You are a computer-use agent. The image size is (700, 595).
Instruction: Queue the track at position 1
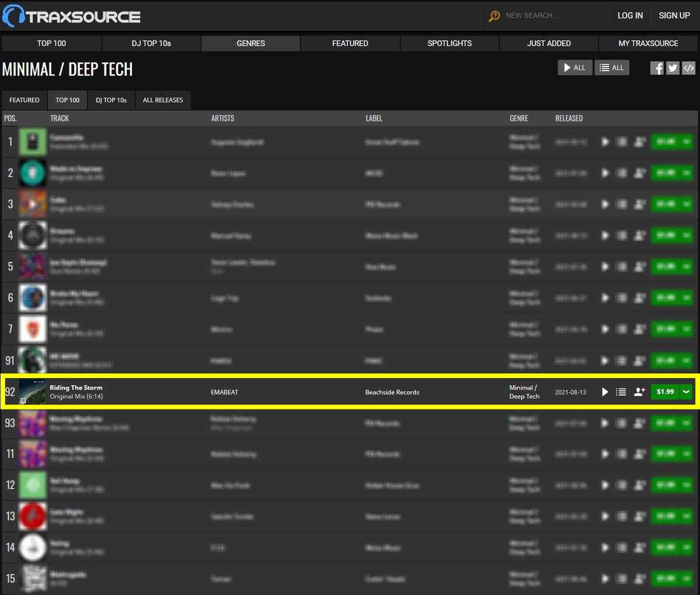click(621, 142)
